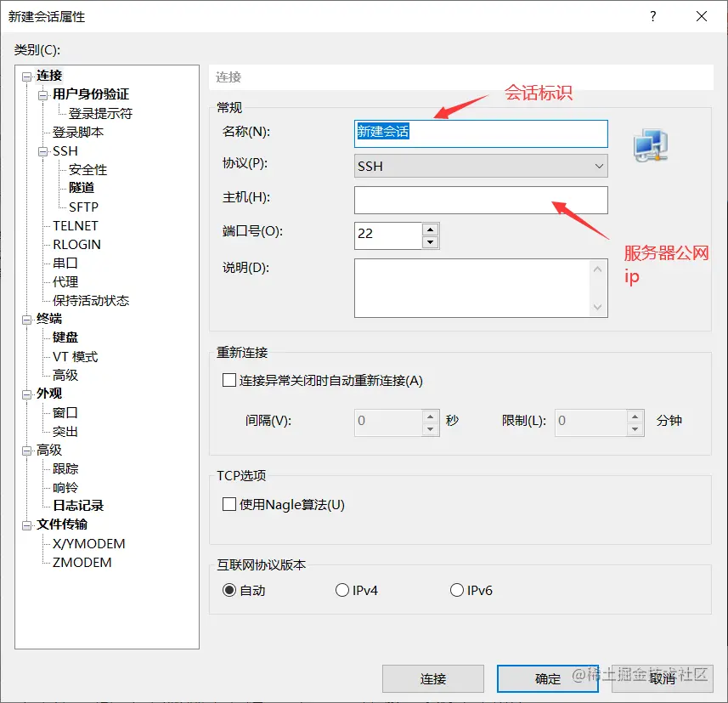728x703 pixels.
Task: Select the IPv4 protocol version
Action: click(342, 589)
